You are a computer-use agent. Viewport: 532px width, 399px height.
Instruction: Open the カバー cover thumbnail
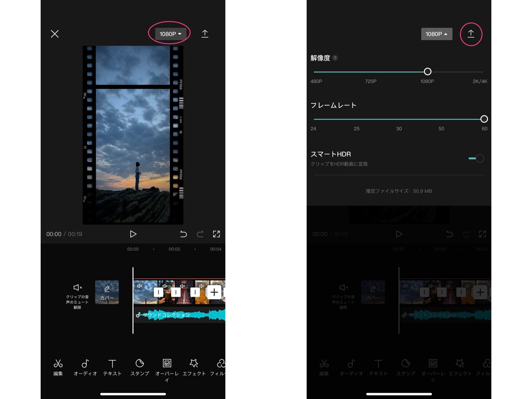pyautogui.click(x=107, y=292)
